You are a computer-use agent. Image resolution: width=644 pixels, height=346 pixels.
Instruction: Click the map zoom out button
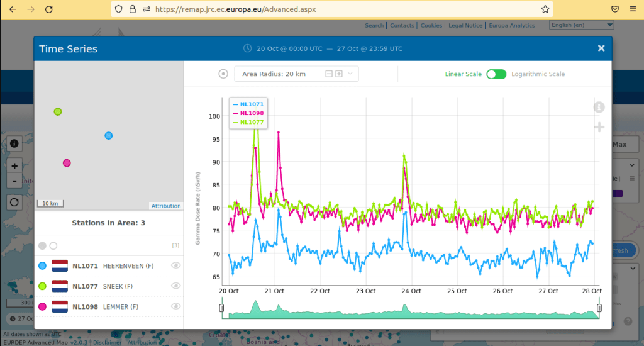14,181
